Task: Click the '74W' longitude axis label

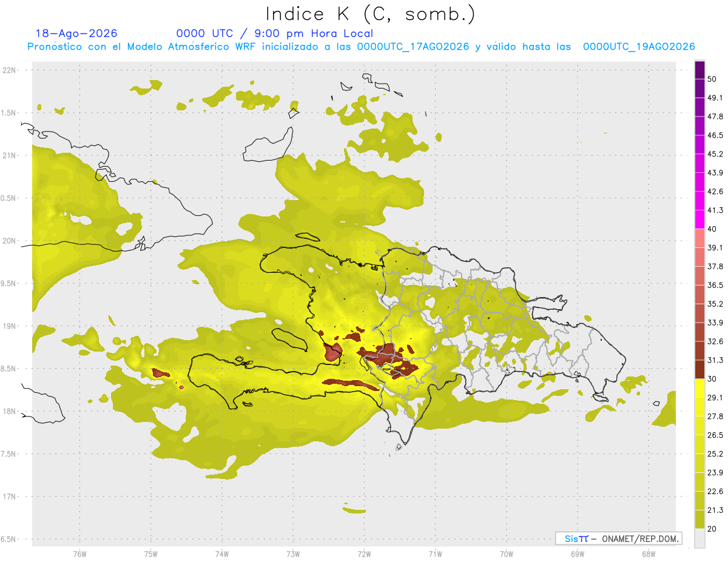Action: click(222, 554)
